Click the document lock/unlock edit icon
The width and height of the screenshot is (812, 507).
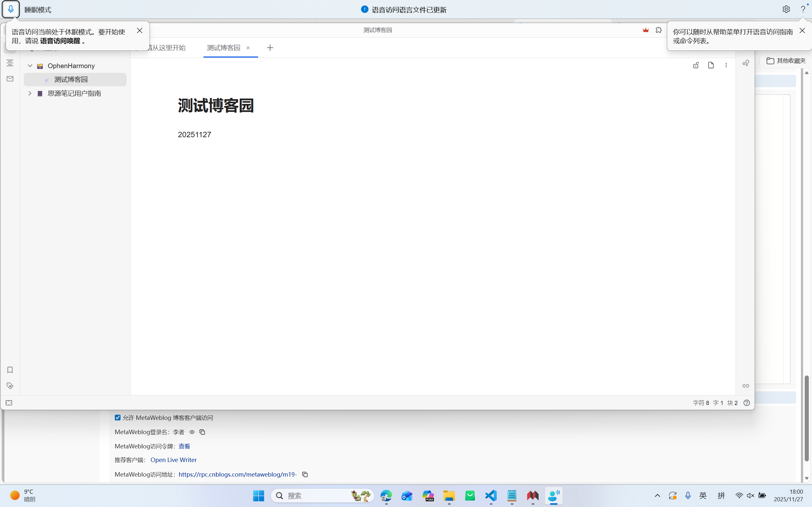pos(696,65)
